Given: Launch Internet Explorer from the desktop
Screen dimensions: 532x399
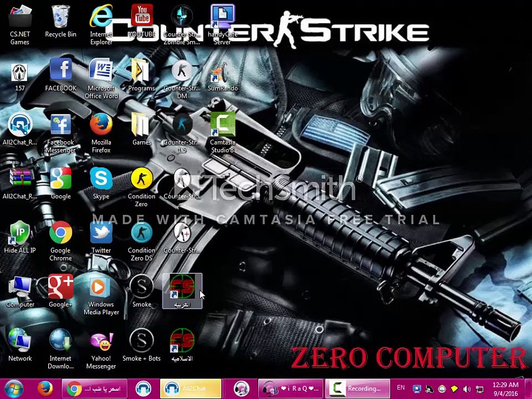Looking at the screenshot, I should (x=101, y=24).
